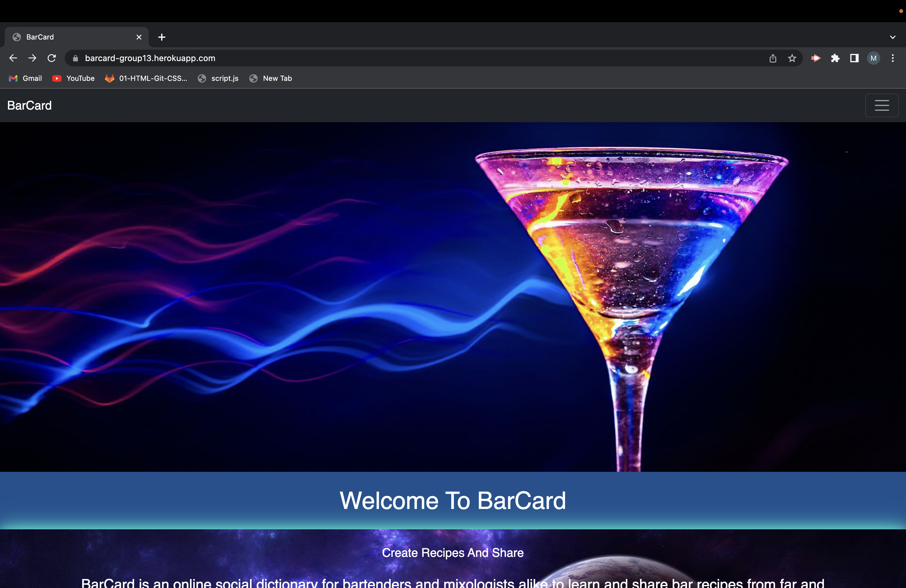
Task: Open the YouTube bookmark
Action: tap(73, 78)
